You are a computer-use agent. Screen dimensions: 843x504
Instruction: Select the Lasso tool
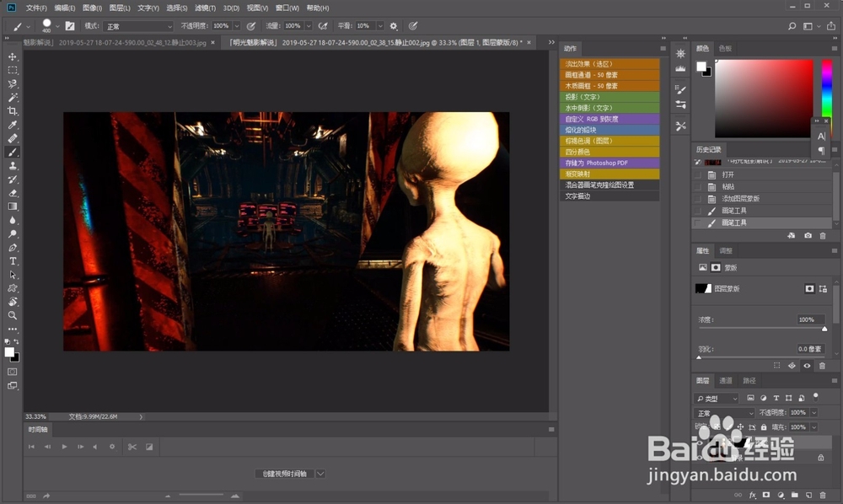coord(13,83)
